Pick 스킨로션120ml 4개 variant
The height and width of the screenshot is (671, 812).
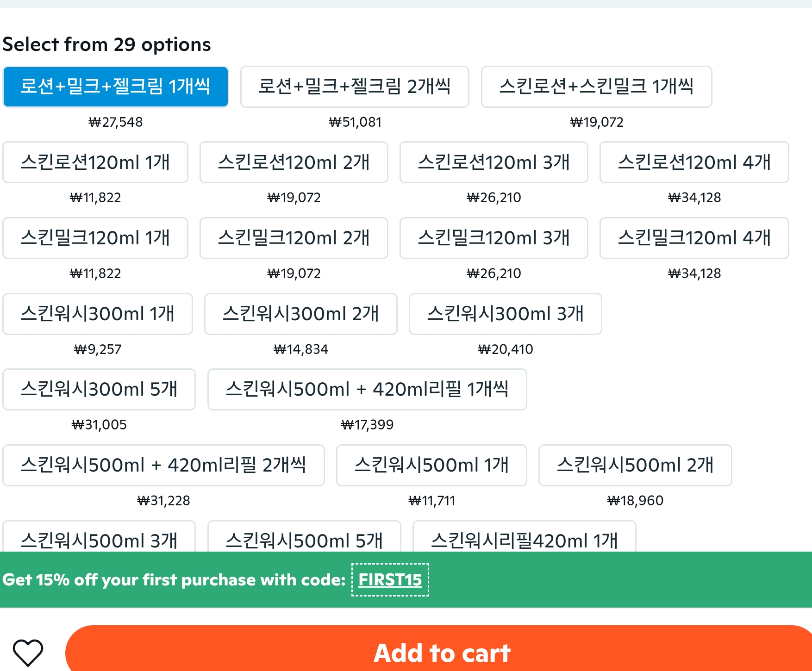(x=694, y=162)
